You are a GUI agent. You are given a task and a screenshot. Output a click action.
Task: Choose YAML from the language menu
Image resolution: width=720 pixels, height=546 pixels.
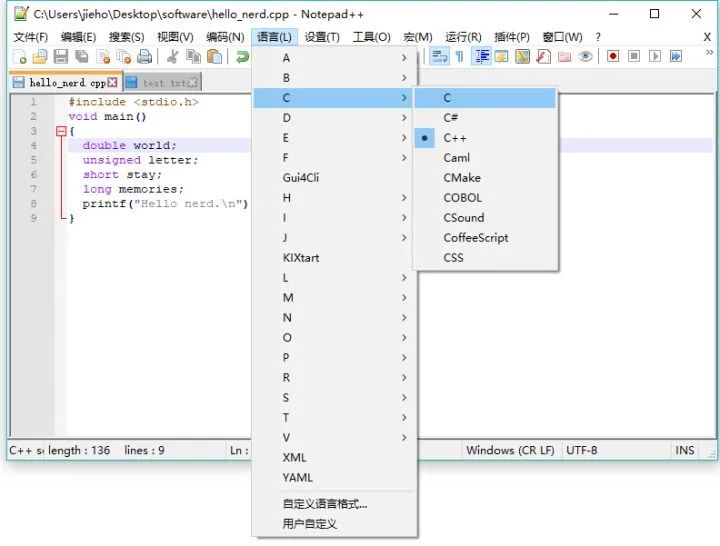[x=334, y=478]
